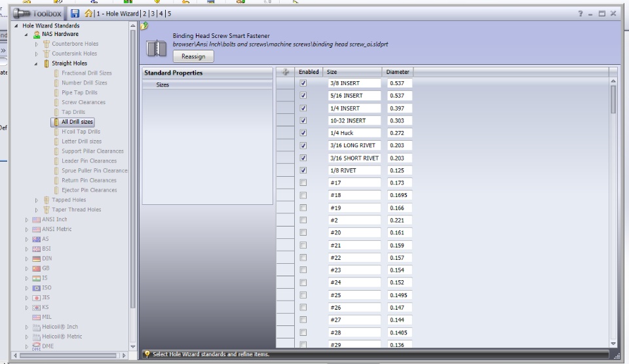This screenshot has width=629, height=364.
Task: Click the Tap Drills icon
Action: [56, 112]
